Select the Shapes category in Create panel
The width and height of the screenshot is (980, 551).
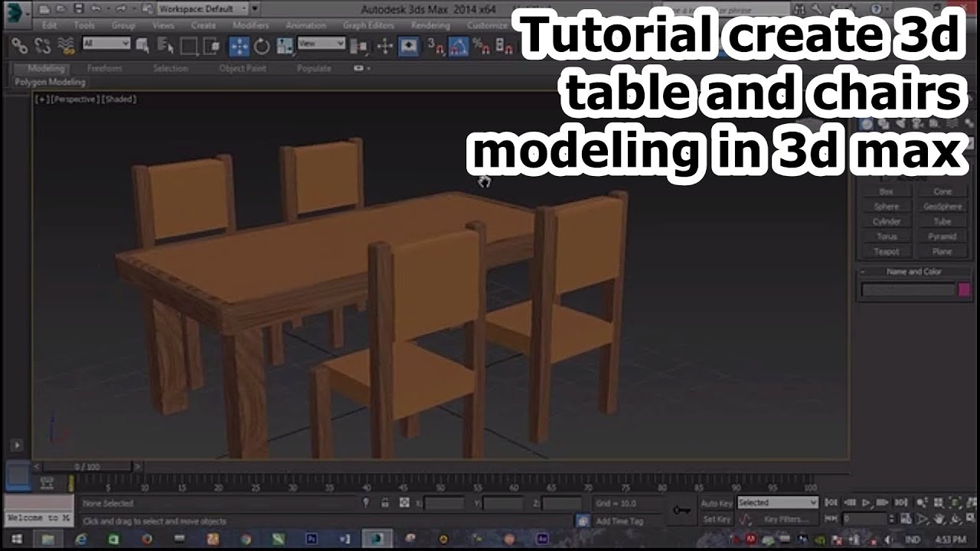tap(884, 124)
